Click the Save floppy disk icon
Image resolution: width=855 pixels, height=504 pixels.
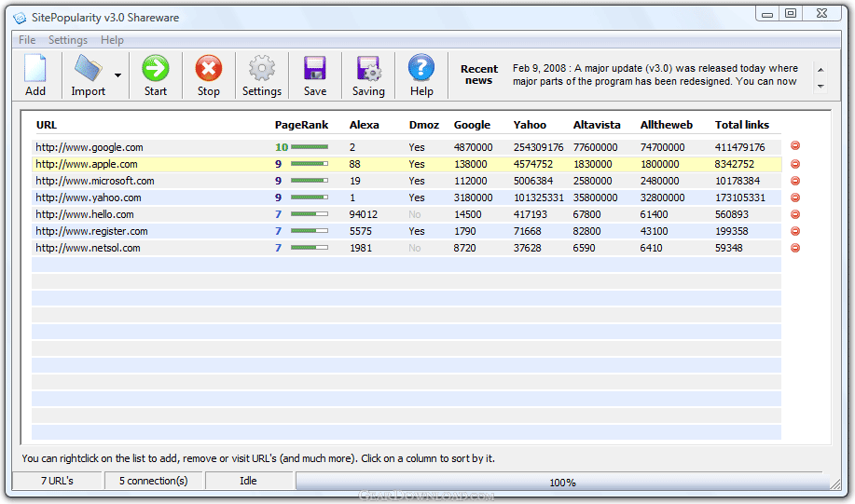315,69
